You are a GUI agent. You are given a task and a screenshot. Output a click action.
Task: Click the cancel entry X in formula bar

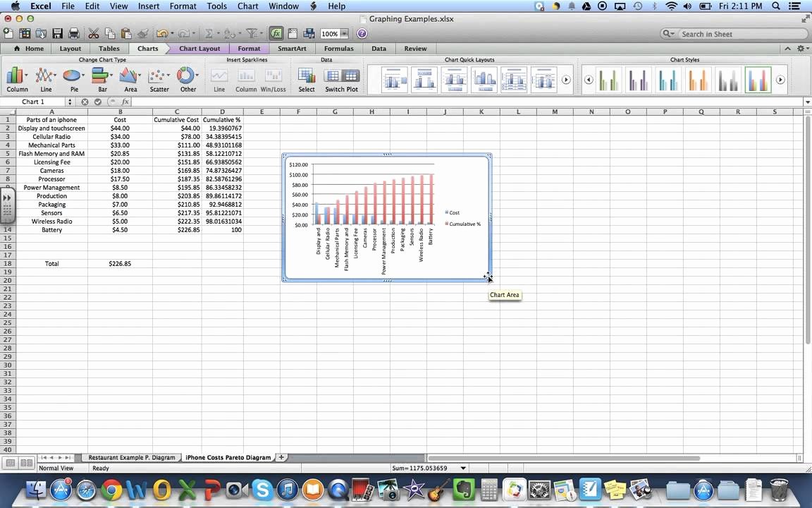point(85,102)
